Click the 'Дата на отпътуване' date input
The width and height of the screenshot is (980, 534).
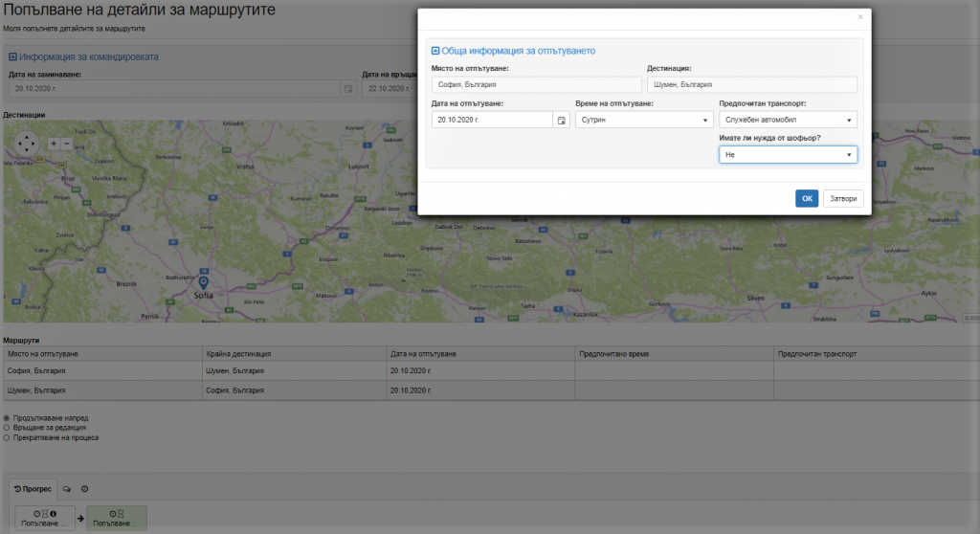pos(492,120)
